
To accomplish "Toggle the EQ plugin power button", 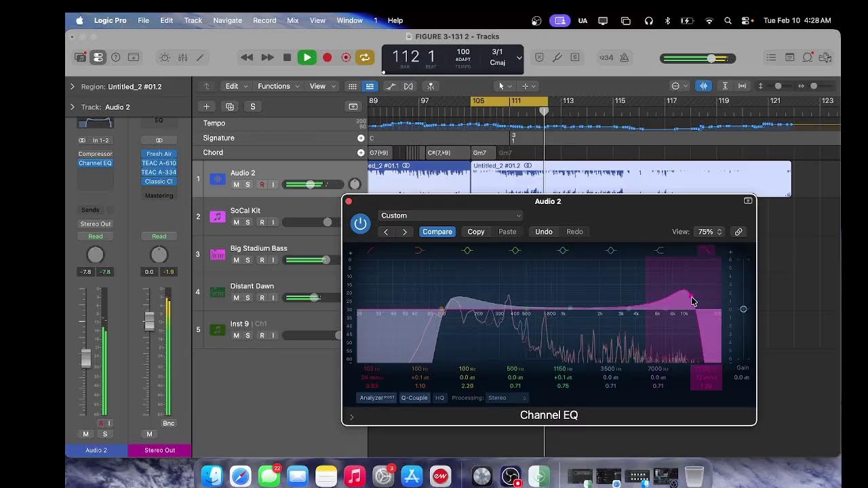I will tap(360, 224).
